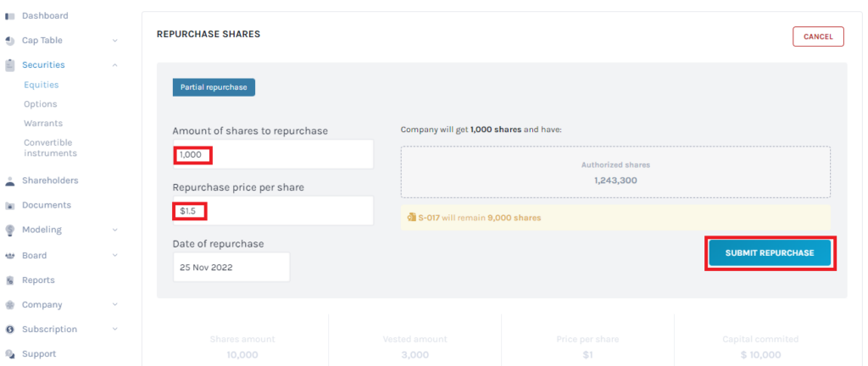Click the Support chat icon
This screenshot has height=366, width=868.
(10, 354)
